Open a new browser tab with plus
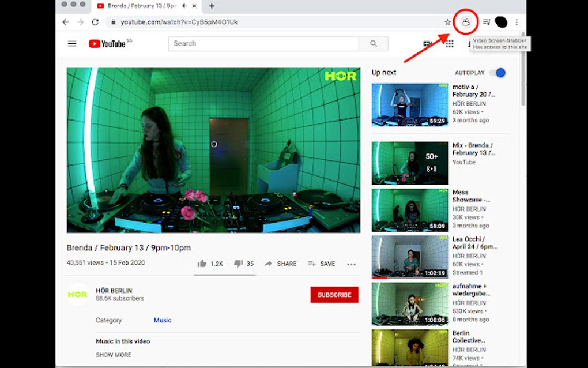 point(212,6)
